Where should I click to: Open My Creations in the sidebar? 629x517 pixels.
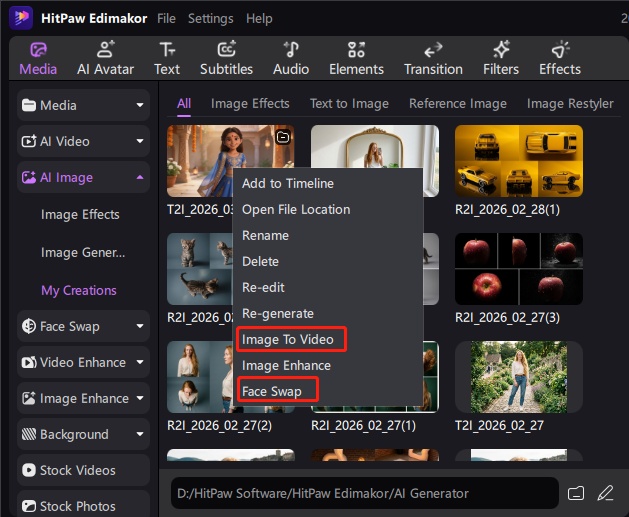tap(79, 290)
